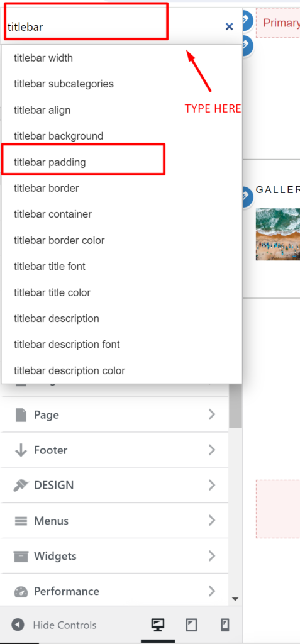Click Hide Controls collapse arrow

point(18,625)
